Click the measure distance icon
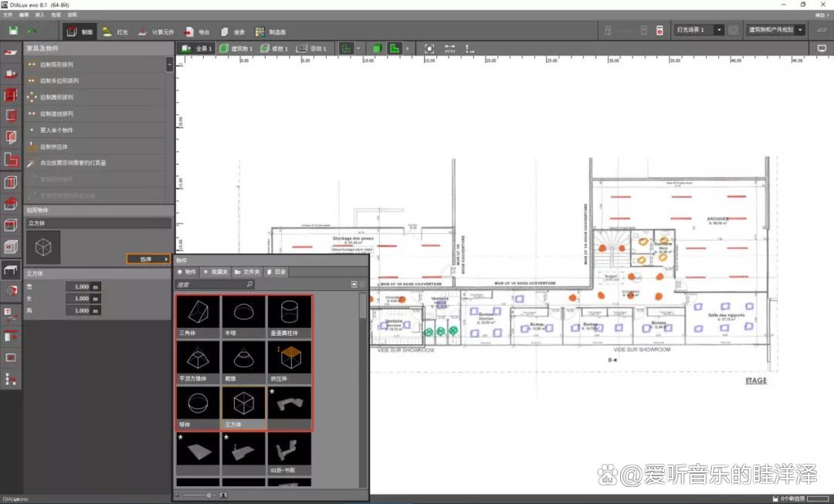 click(449, 49)
